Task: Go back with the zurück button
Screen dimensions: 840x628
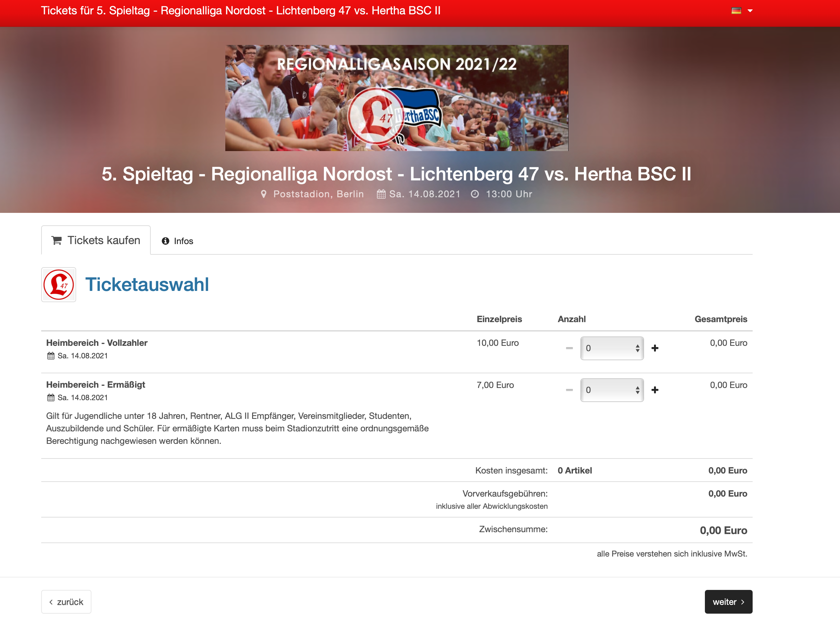Action: click(66, 602)
